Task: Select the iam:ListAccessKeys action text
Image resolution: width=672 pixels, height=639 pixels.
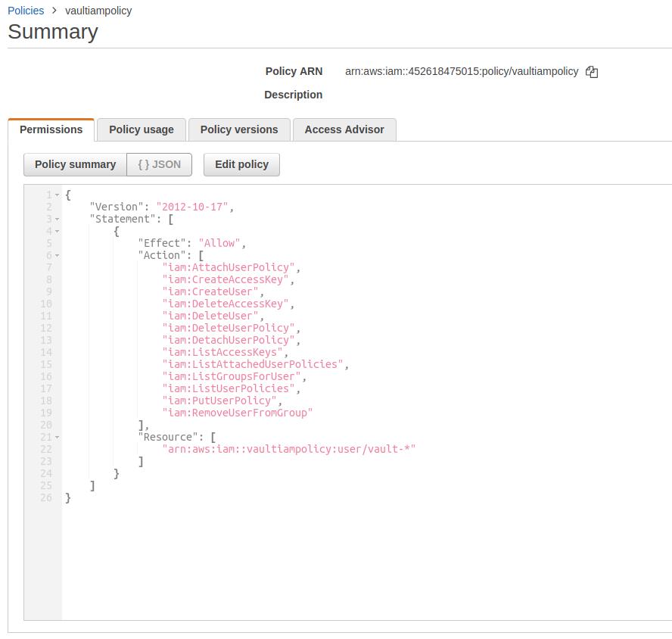Action: 222,353
